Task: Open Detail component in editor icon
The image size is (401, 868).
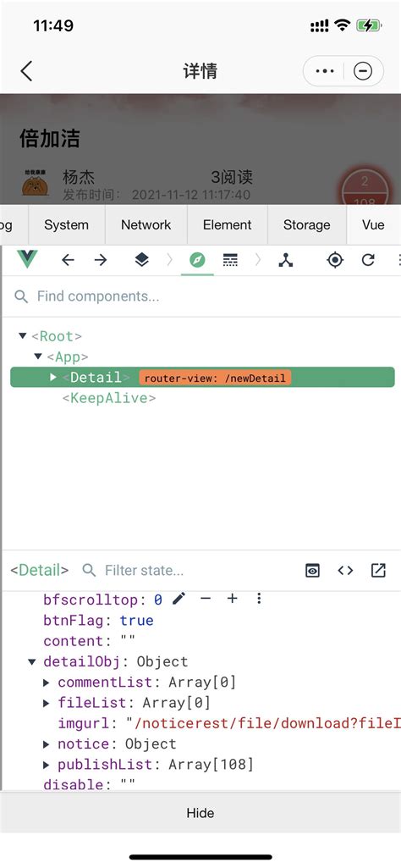Action: click(x=378, y=570)
